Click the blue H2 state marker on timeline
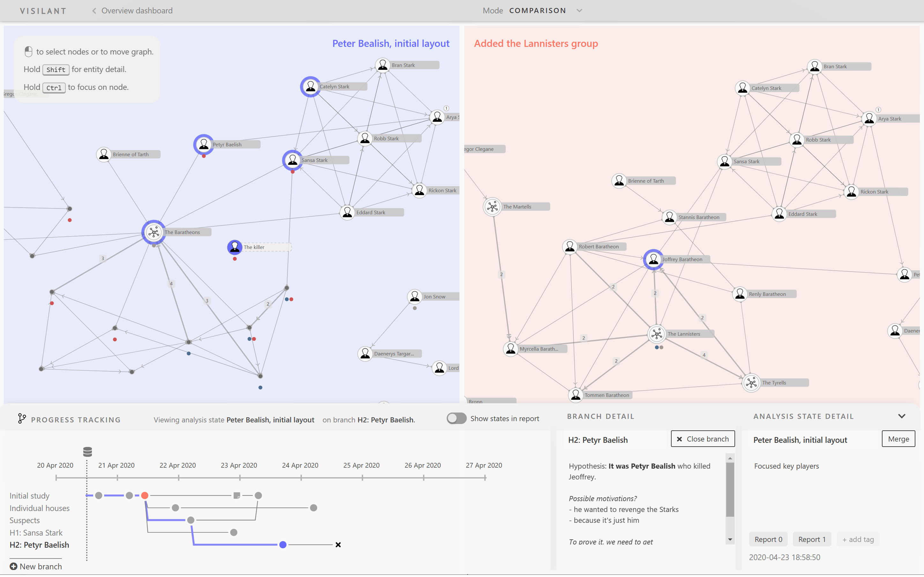This screenshot has height=577, width=924. click(283, 544)
